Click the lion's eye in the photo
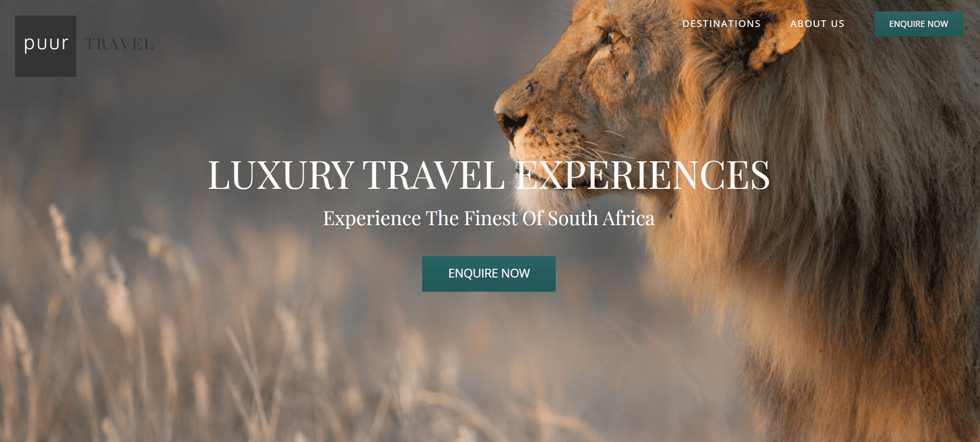This screenshot has height=442, width=980. [611, 37]
